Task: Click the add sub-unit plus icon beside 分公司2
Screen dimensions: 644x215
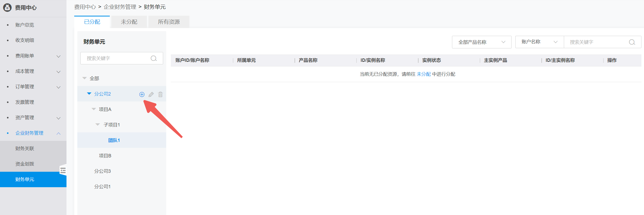Action: pyautogui.click(x=142, y=94)
